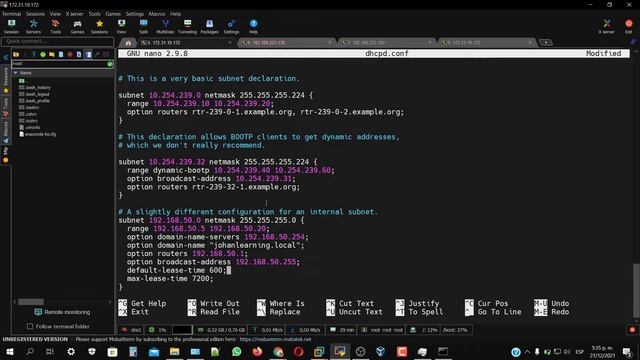Click the Quick connect input field

58,41
